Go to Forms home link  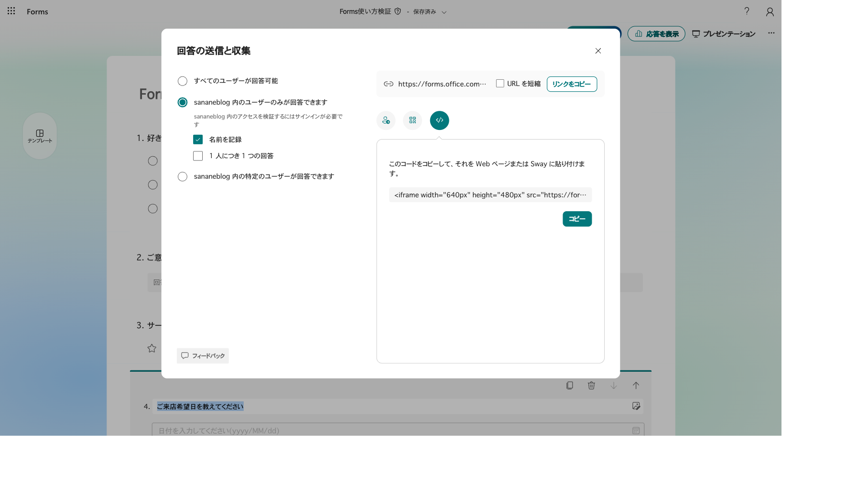37,11
